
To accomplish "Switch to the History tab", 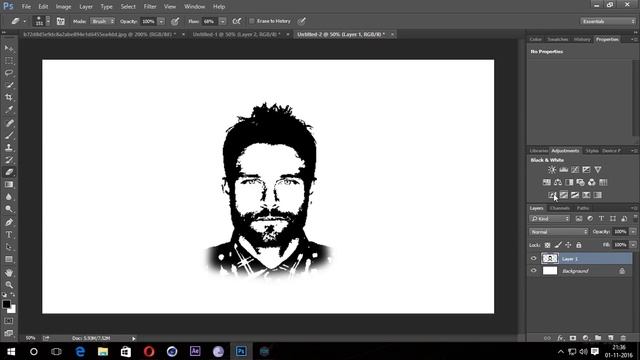I will point(582,40).
